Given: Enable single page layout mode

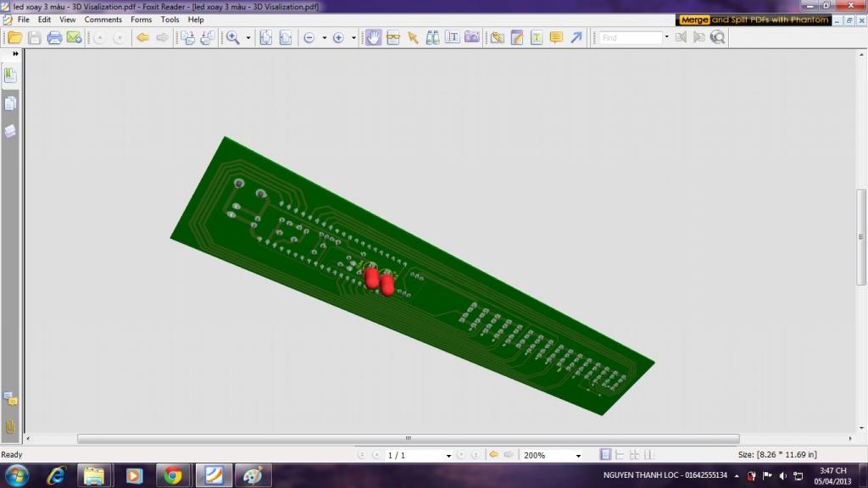Looking at the screenshot, I should (x=605, y=455).
